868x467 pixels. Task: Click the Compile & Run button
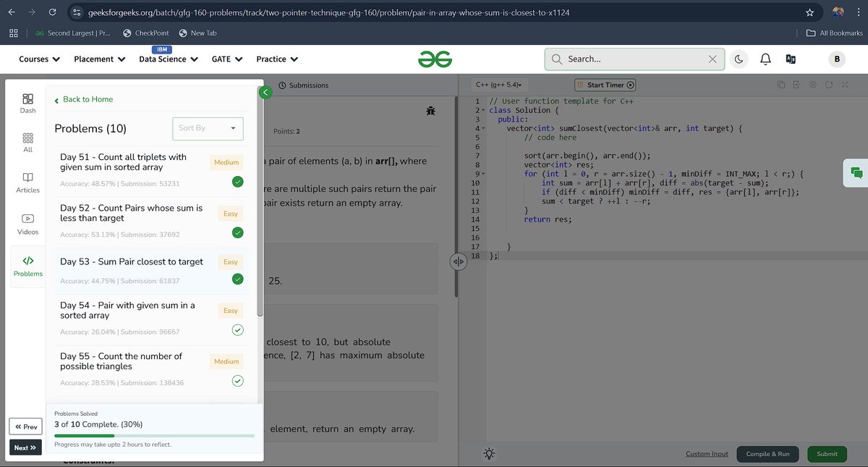(x=767, y=454)
